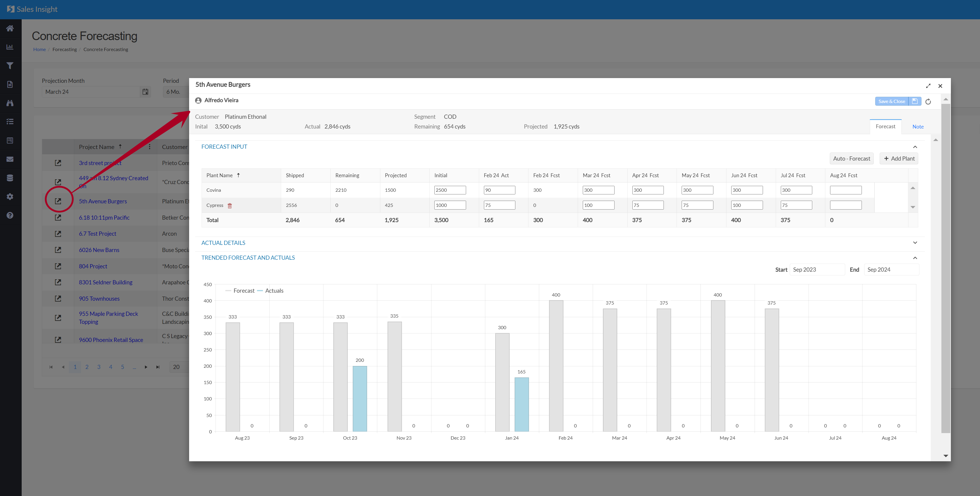Viewport: 980px width, 496px height.
Task: Expand the Actual Details section
Action: pyautogui.click(x=915, y=243)
